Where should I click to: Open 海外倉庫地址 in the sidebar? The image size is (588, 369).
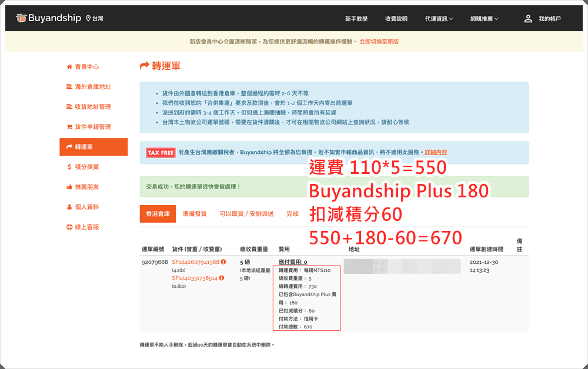tap(92, 87)
